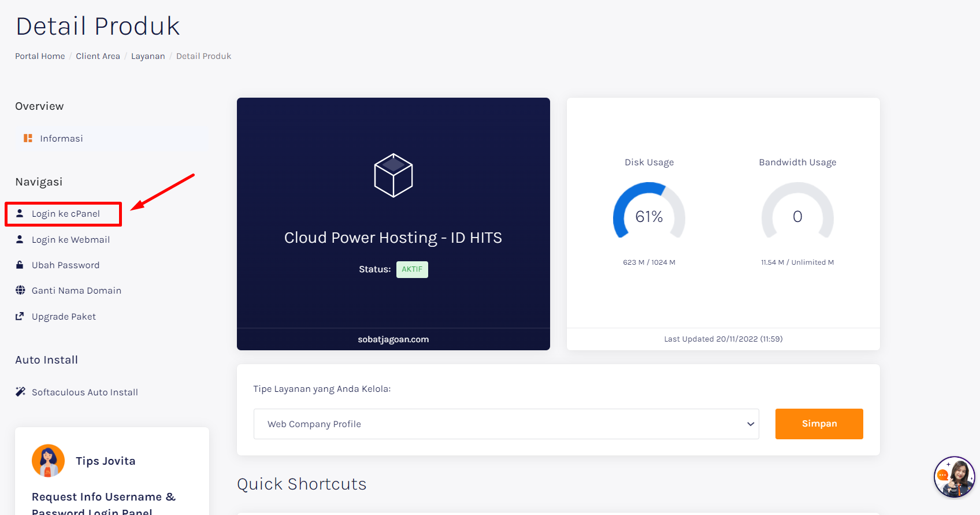The height and width of the screenshot is (515, 980).
Task: Select Ganti Nama Domain
Action: click(76, 290)
